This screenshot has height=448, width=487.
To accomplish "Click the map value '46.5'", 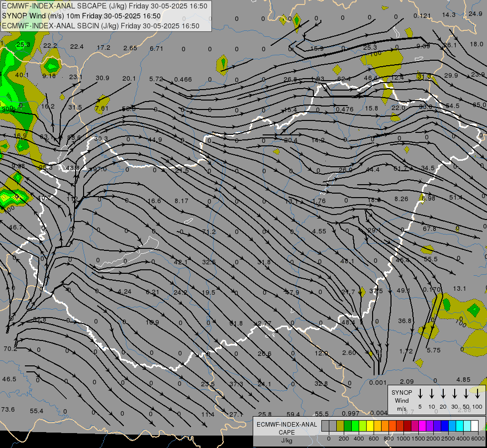I will 9,379.
